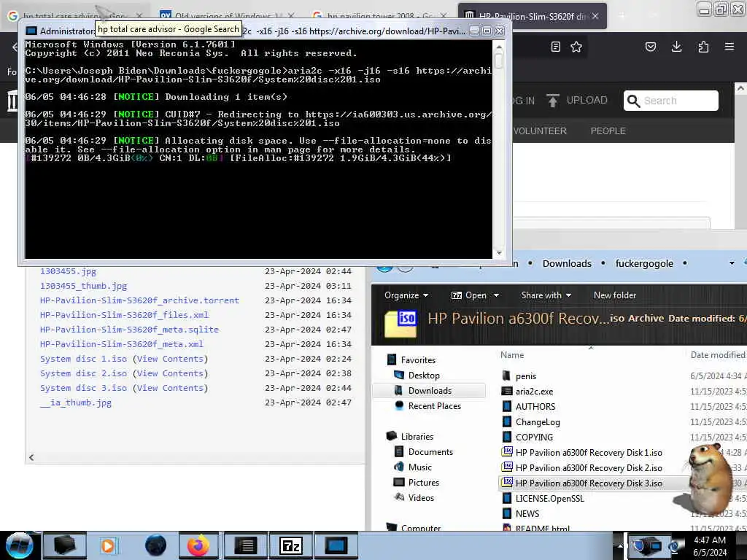Image resolution: width=747 pixels, height=560 pixels.
Task: Click the magnifier icon in archive.org search
Action: click(634, 101)
